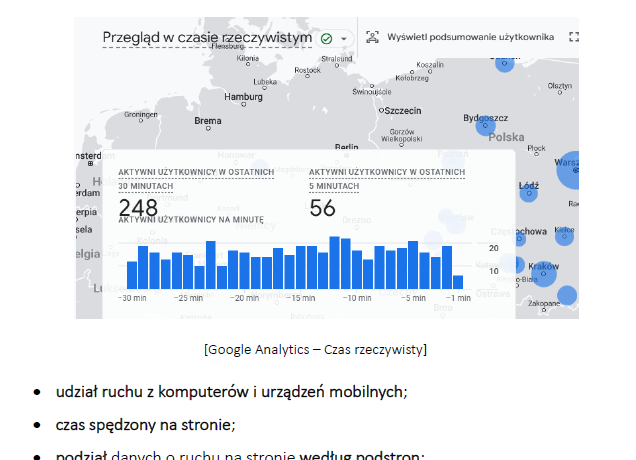Click the 248 active users value
Image resolution: width=636 pixels, height=460 pixels.
pos(138,207)
